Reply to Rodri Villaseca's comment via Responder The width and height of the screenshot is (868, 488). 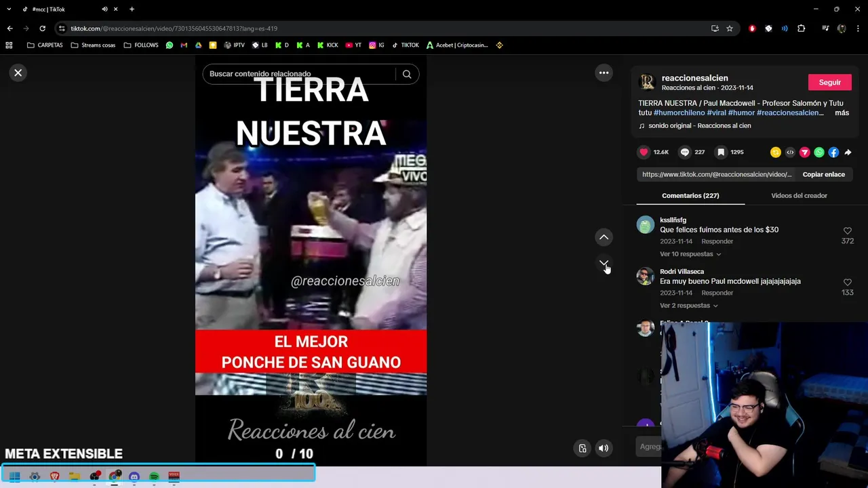tap(717, 293)
